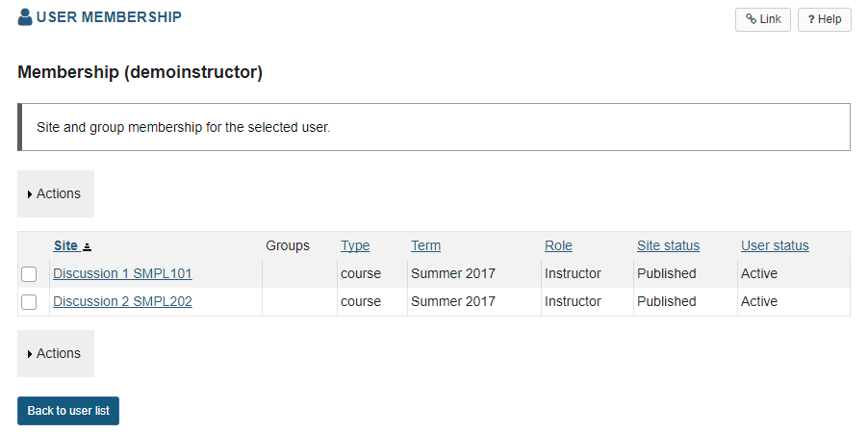Open the Discussion 2 SMPL202 site link

[x=122, y=301]
